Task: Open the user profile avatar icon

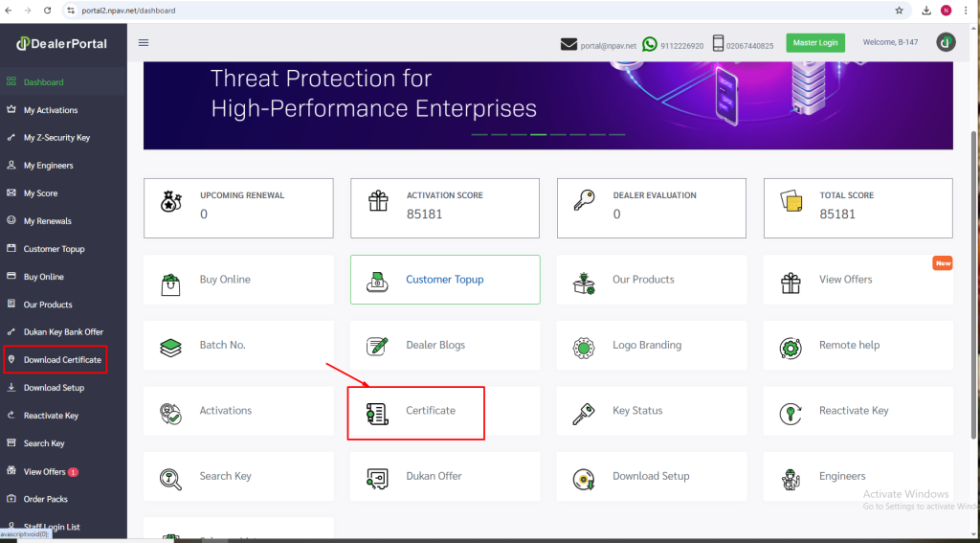Action: pyautogui.click(x=945, y=42)
